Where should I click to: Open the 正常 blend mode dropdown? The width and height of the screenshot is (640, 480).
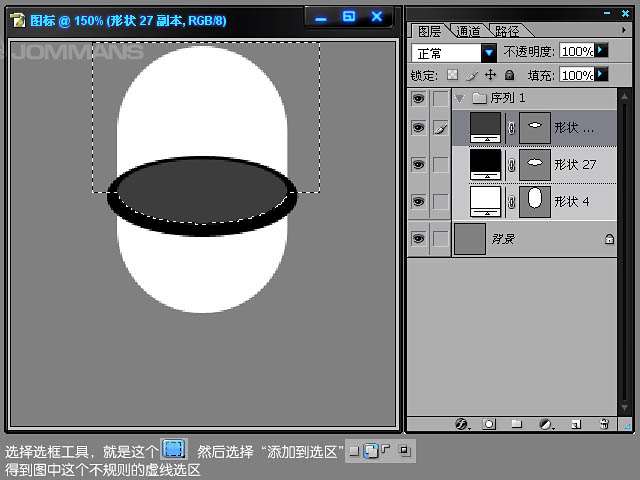pyautogui.click(x=489, y=52)
